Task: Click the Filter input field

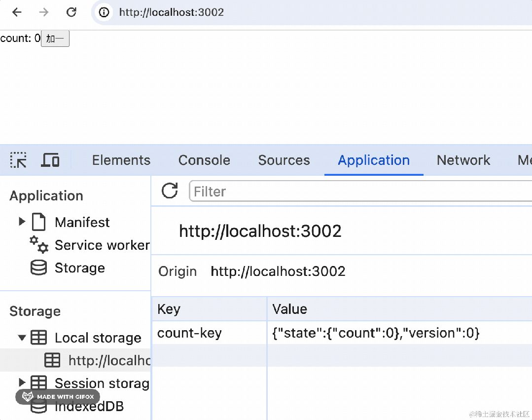Action: click(x=360, y=191)
